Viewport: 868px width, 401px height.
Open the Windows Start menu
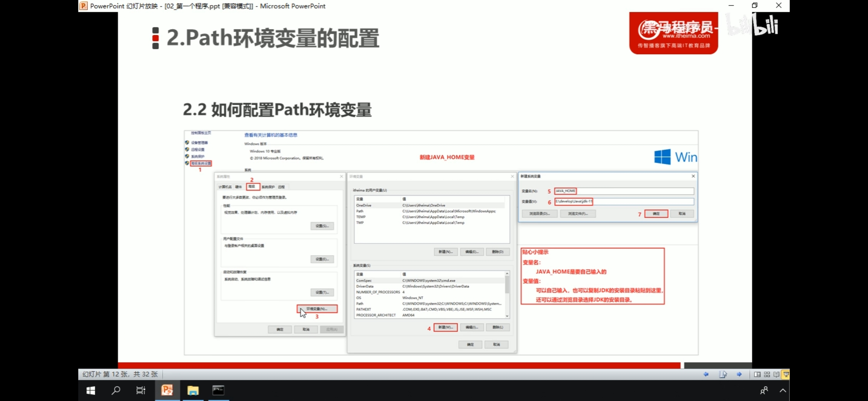(x=91, y=390)
